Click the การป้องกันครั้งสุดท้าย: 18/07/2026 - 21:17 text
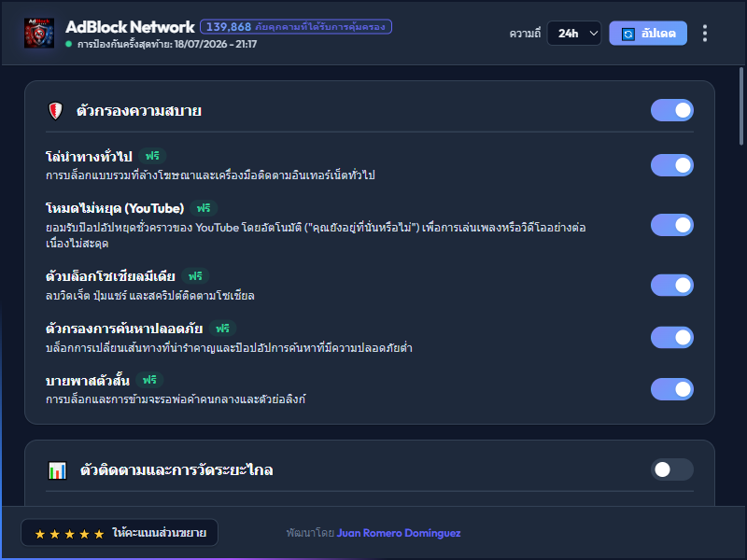This screenshot has width=747, height=560. (x=167, y=44)
